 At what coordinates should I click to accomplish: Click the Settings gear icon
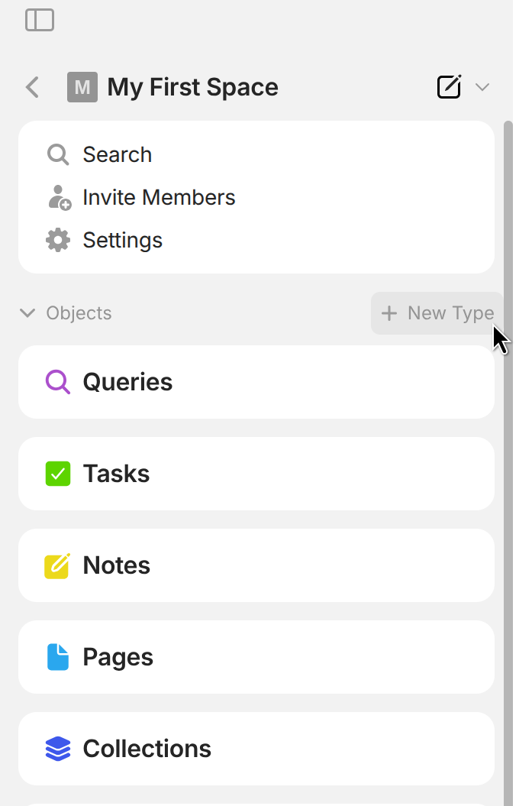coord(58,241)
